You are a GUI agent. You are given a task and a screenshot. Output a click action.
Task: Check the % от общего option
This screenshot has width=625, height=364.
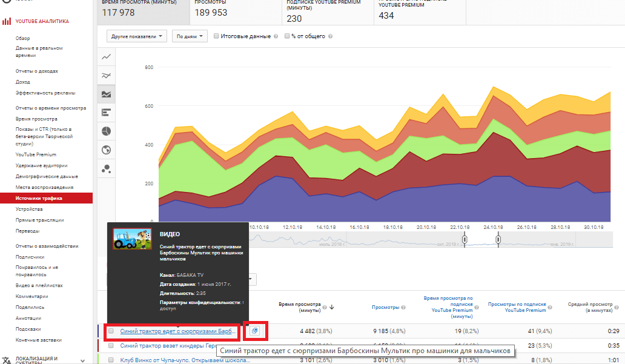tap(286, 36)
